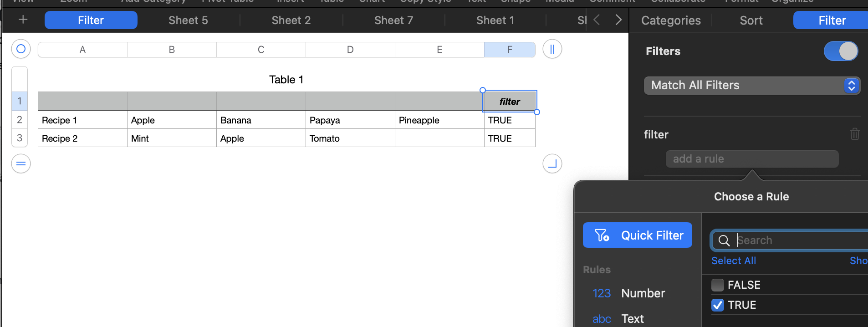Click the table resize corner handle
The image size is (868, 327).
tap(552, 163)
